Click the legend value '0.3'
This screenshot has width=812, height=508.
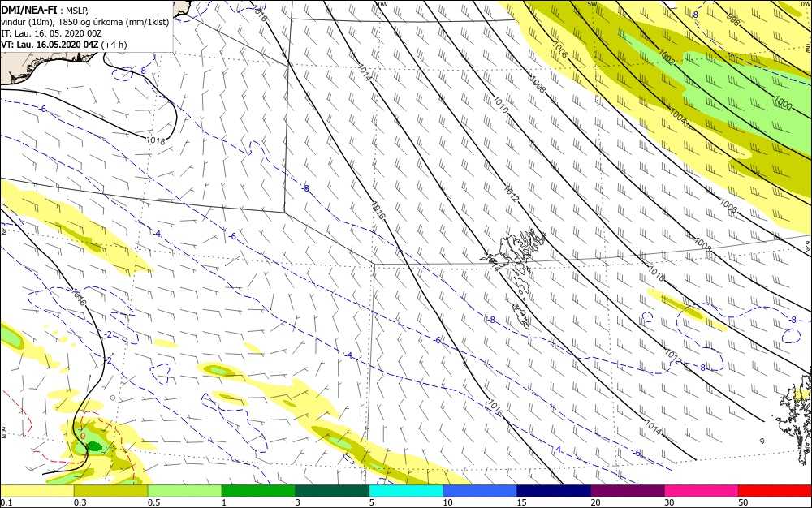pos(80,502)
